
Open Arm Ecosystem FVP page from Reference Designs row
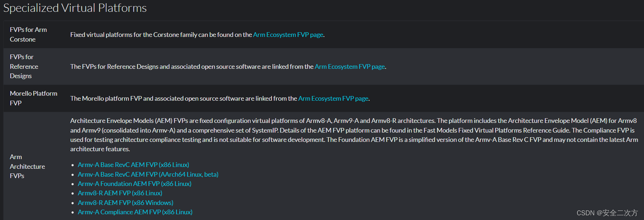350,66
